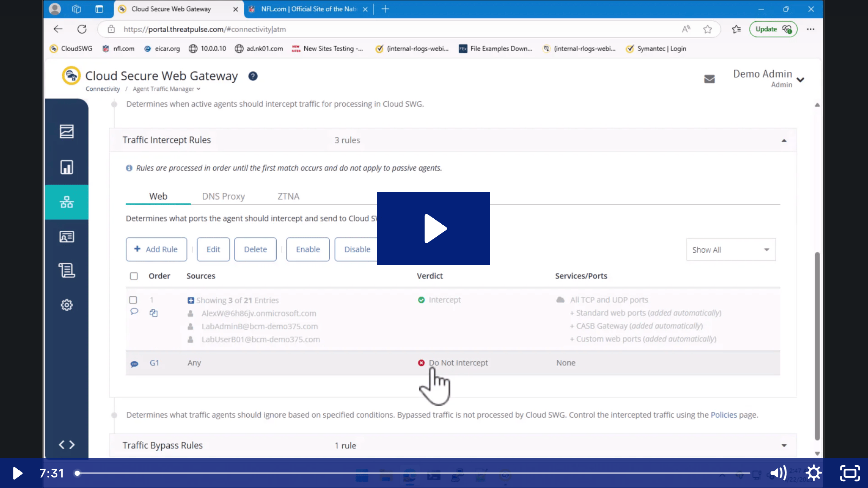The image size is (868, 488).
Task: Click the bar chart Reports sidebar icon
Action: (66, 167)
